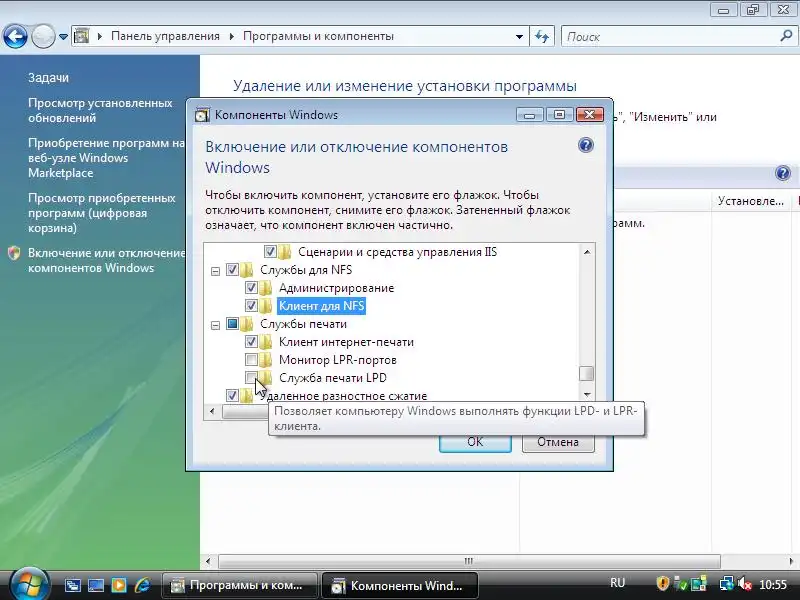Enable 'Служба печати LPD' checkbox
The height and width of the screenshot is (600, 800).
point(251,378)
